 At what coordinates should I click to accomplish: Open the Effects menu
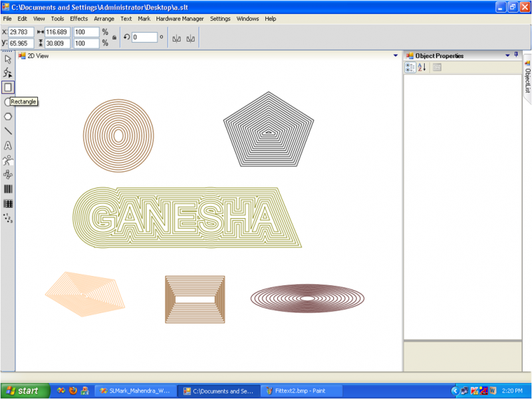coord(78,19)
